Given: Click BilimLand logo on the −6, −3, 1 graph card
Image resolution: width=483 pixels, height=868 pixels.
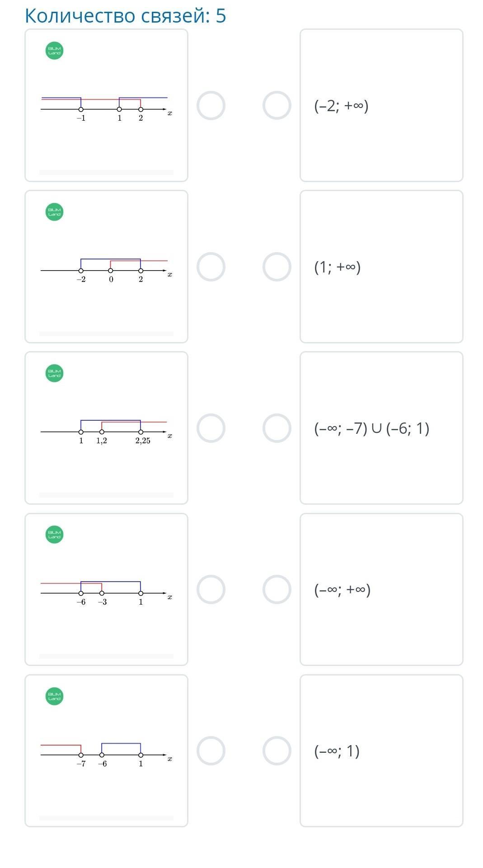Looking at the screenshot, I should [x=54, y=535].
